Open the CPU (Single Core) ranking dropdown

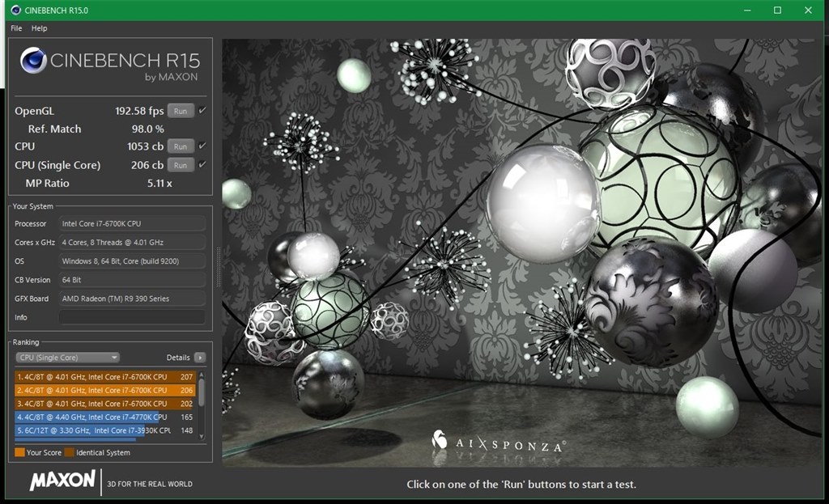[68, 358]
